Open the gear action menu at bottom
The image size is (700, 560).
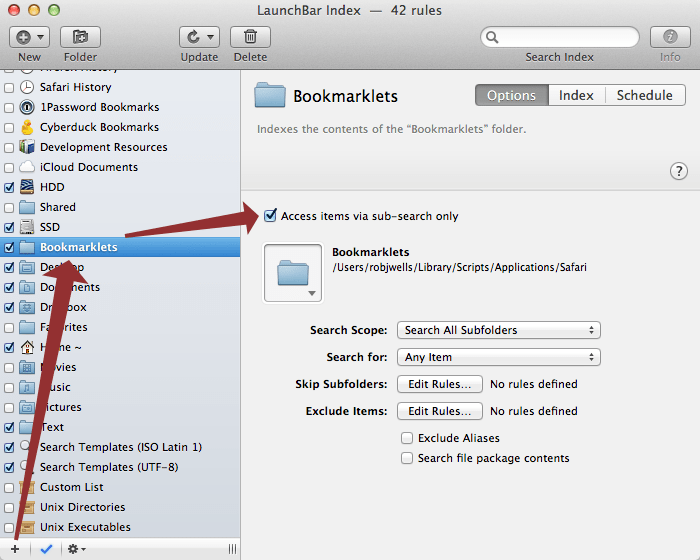76,549
